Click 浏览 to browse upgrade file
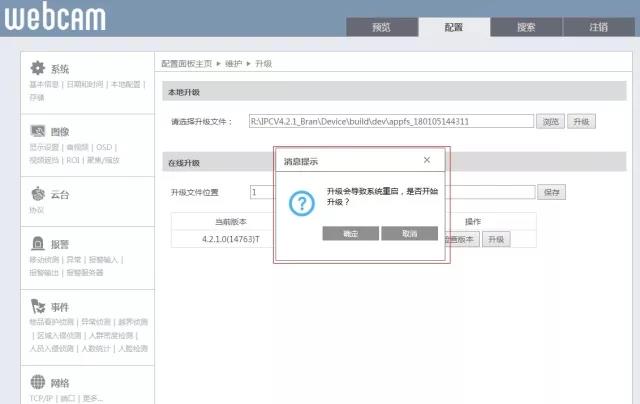This screenshot has width=640, height=404. 551,121
